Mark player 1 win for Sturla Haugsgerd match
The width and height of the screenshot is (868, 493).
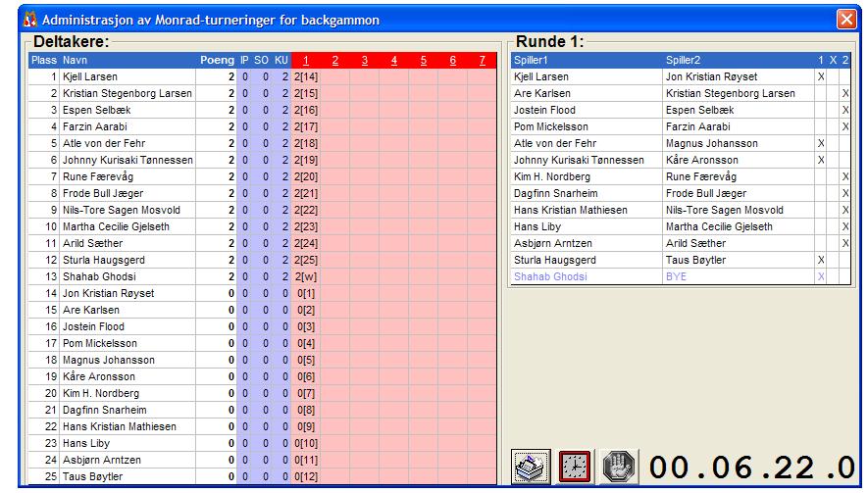click(821, 260)
